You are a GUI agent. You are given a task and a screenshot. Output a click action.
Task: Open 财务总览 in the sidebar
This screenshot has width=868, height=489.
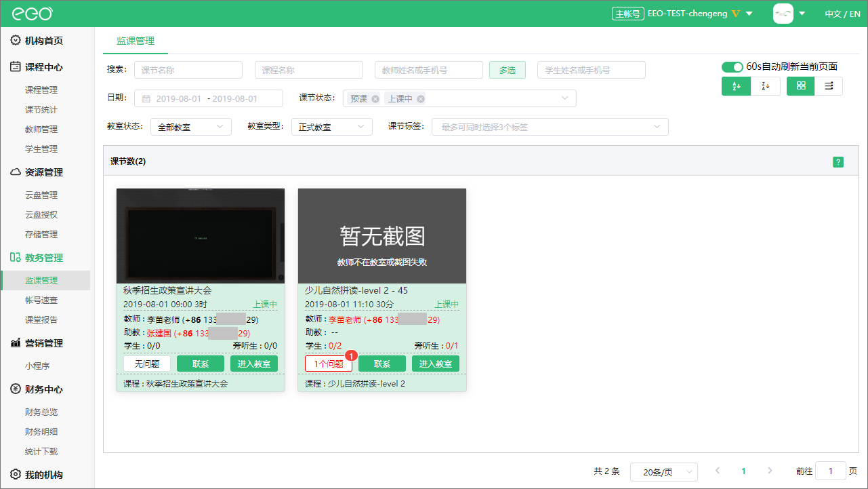click(41, 412)
